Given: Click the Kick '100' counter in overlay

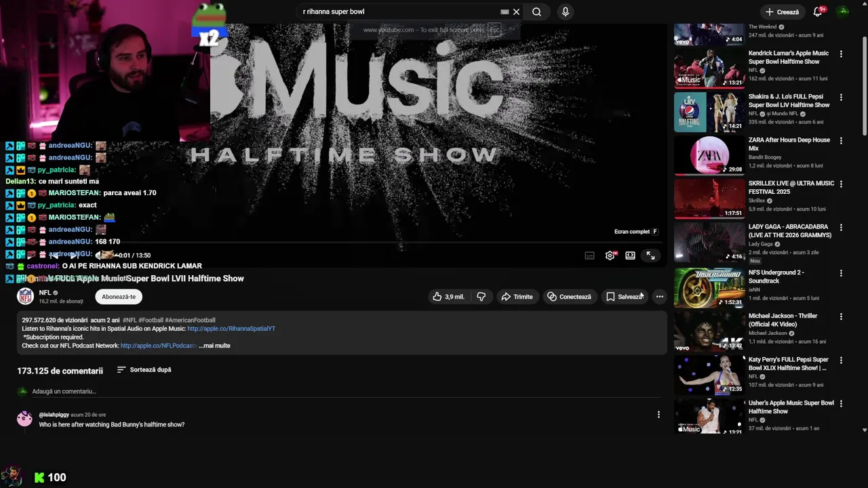Looking at the screenshot, I should point(50,477).
